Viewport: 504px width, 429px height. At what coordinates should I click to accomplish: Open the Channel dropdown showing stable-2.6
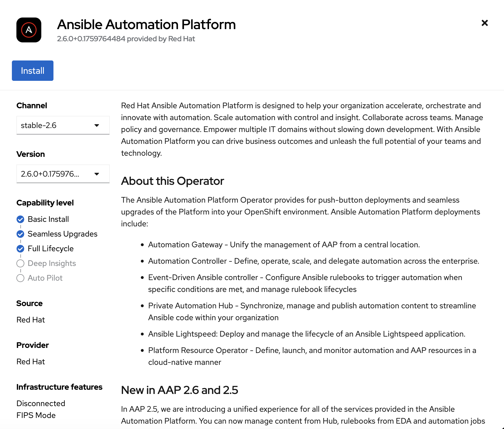click(63, 125)
